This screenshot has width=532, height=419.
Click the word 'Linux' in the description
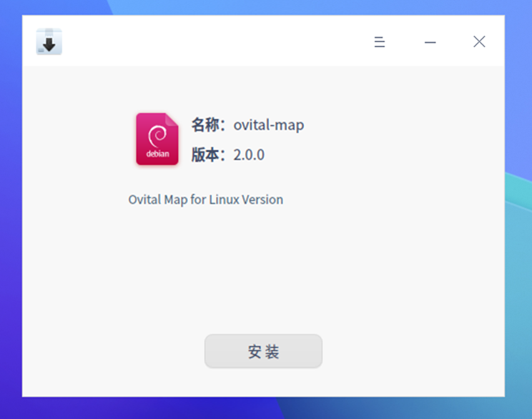click(x=225, y=199)
